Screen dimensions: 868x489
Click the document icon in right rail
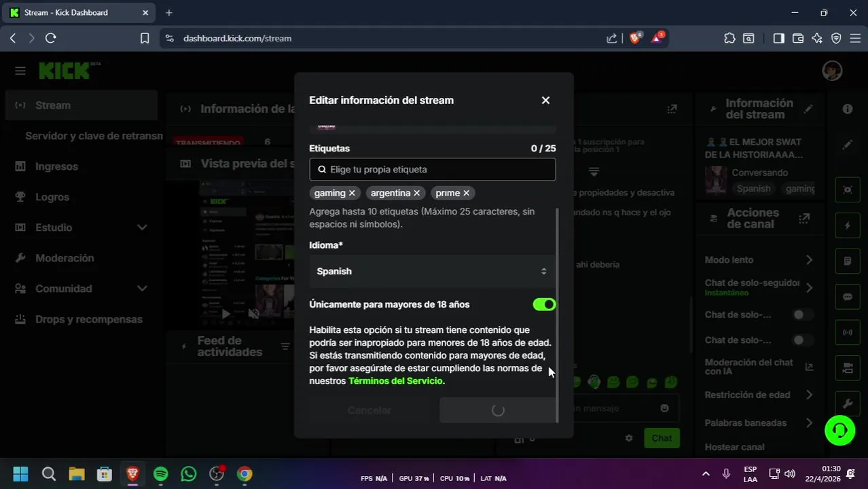pos(848,261)
